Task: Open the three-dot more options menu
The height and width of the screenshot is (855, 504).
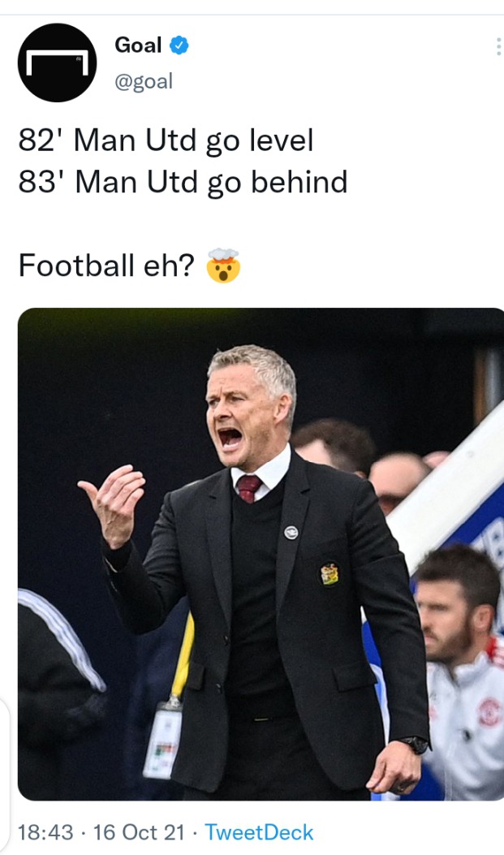Action: click(x=498, y=47)
